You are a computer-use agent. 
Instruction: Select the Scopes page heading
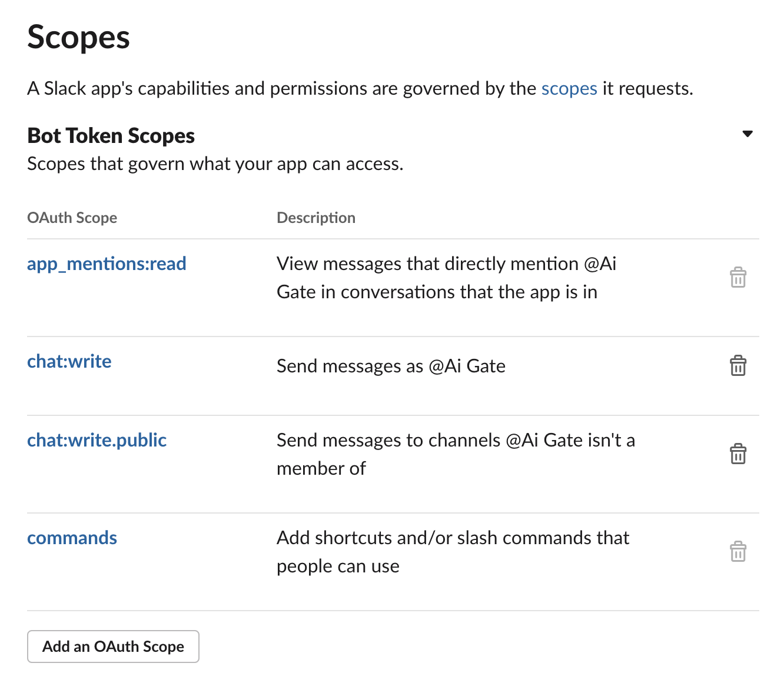coord(78,38)
